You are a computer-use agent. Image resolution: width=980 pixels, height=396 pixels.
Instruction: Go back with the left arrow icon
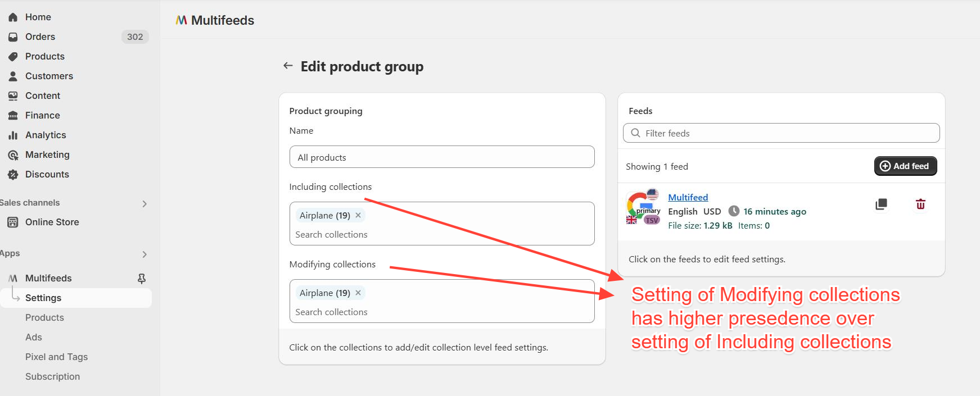point(288,66)
